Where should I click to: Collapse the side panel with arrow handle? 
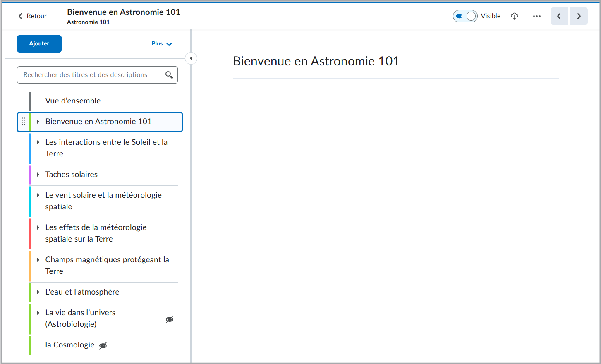[191, 58]
